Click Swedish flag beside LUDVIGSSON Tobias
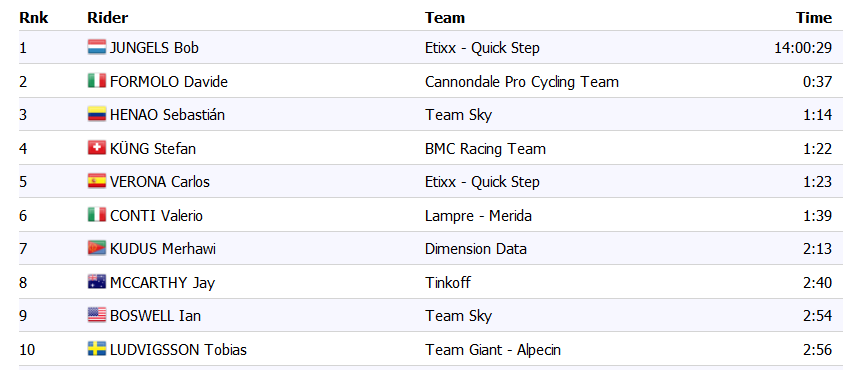 [97, 349]
